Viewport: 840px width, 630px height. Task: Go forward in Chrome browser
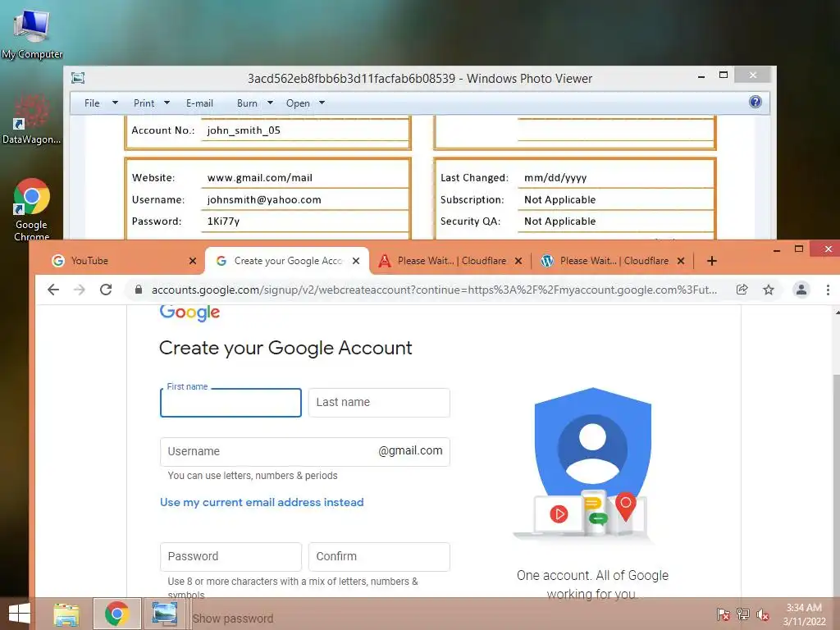pos(80,290)
